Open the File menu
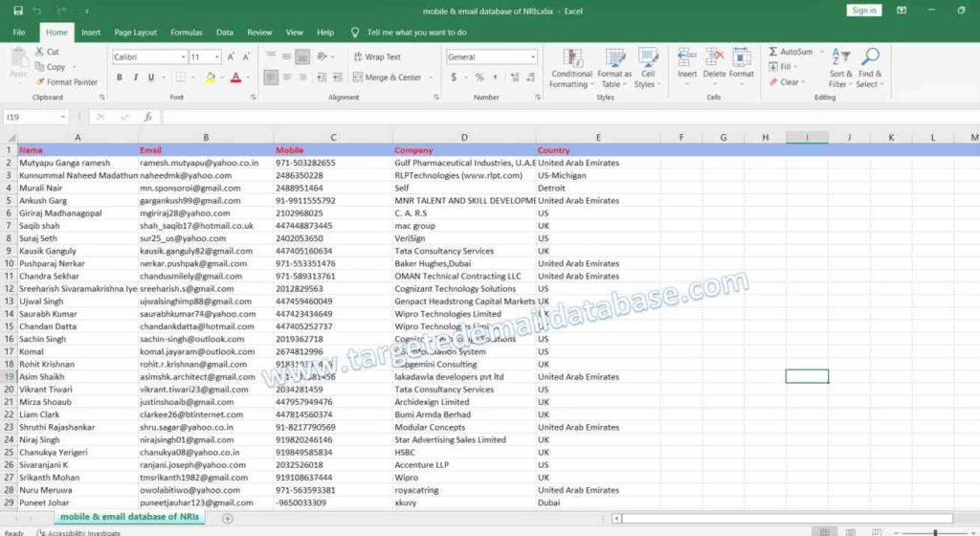The height and width of the screenshot is (536, 980). 19,33
